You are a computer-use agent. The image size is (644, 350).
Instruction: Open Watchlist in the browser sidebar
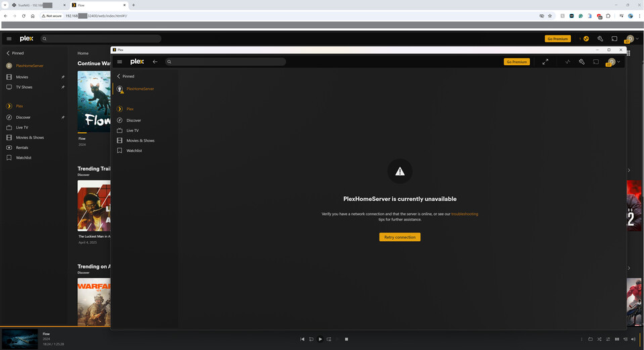pyautogui.click(x=24, y=158)
